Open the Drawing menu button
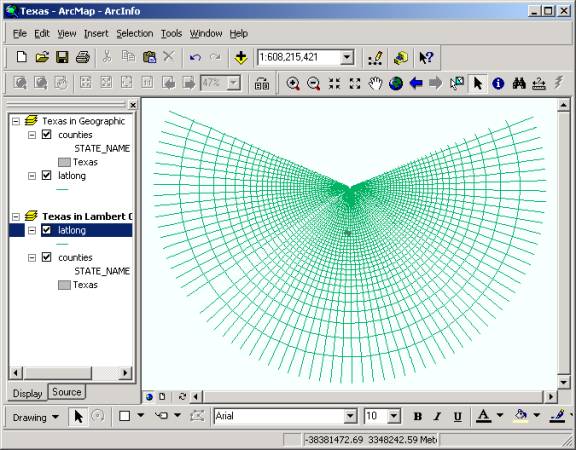Screen dimensions: 576x450 tap(36, 417)
